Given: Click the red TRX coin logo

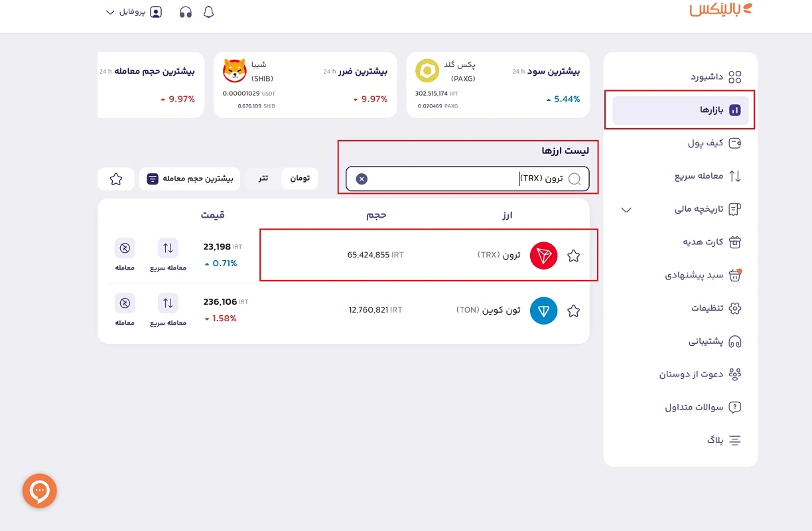Looking at the screenshot, I should (x=544, y=256).
